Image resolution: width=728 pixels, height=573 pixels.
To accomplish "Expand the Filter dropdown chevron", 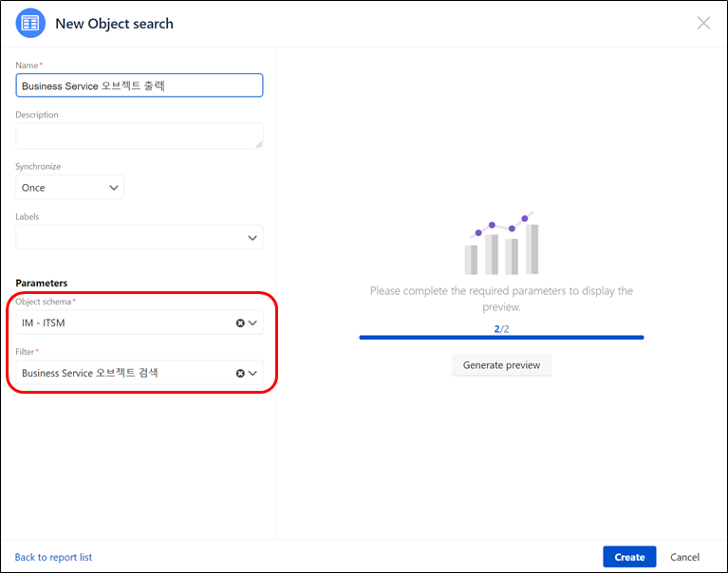I will (x=252, y=373).
